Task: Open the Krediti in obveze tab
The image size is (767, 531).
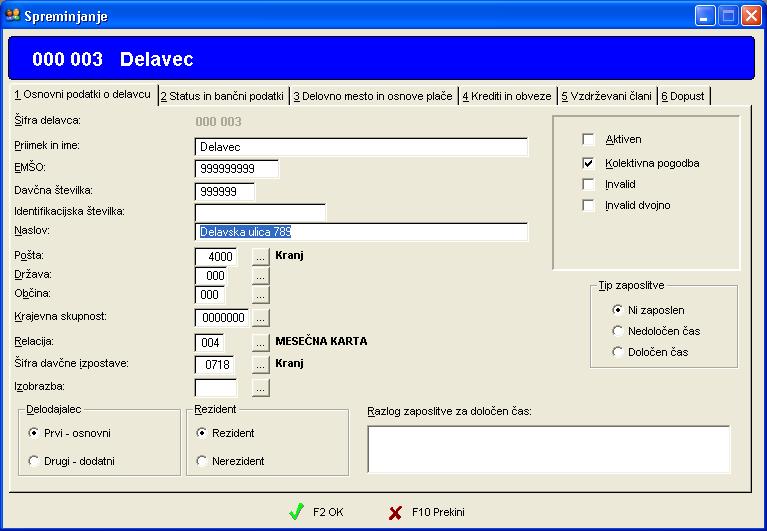Action: tap(506, 96)
